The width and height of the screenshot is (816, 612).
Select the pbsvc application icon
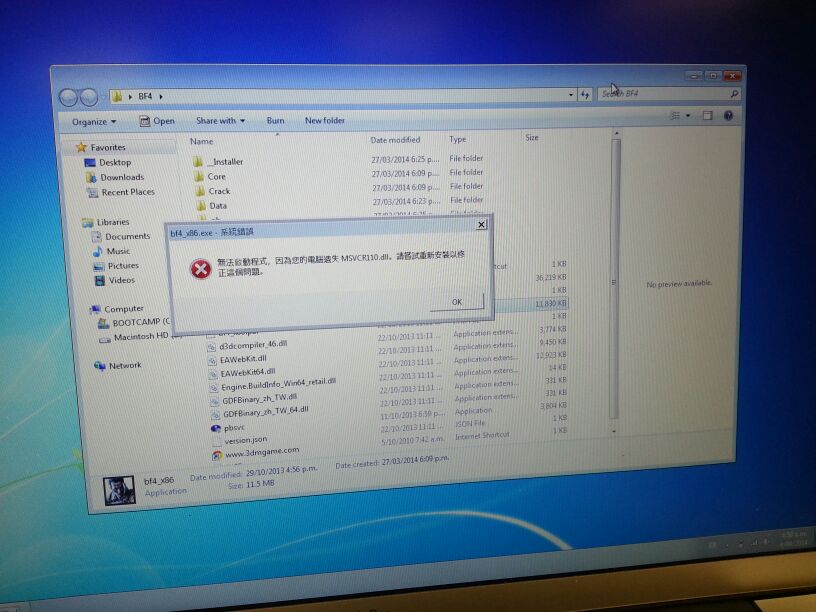point(214,427)
